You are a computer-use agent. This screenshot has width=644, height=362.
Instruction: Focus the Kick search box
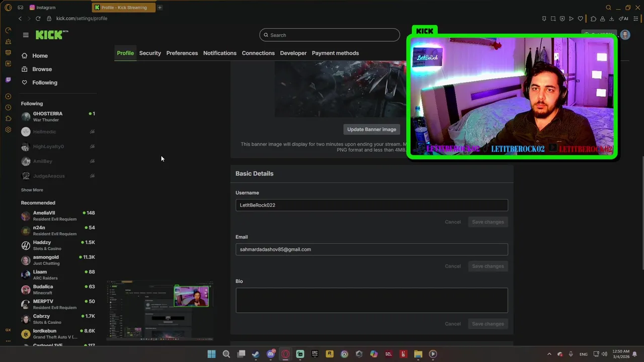point(330,35)
